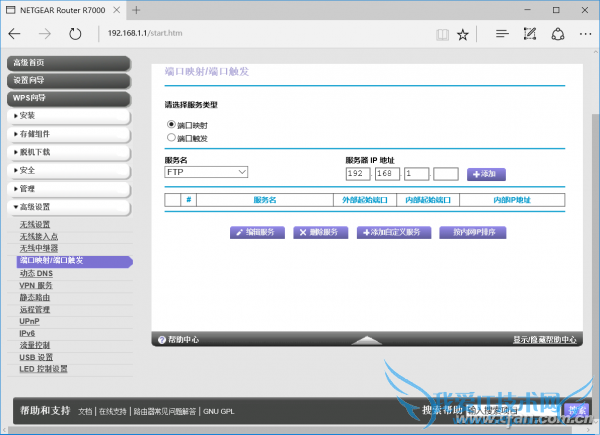This screenshot has width=600, height=435.
Task: Click the first IP octet field 192
Action: pyautogui.click(x=358, y=174)
